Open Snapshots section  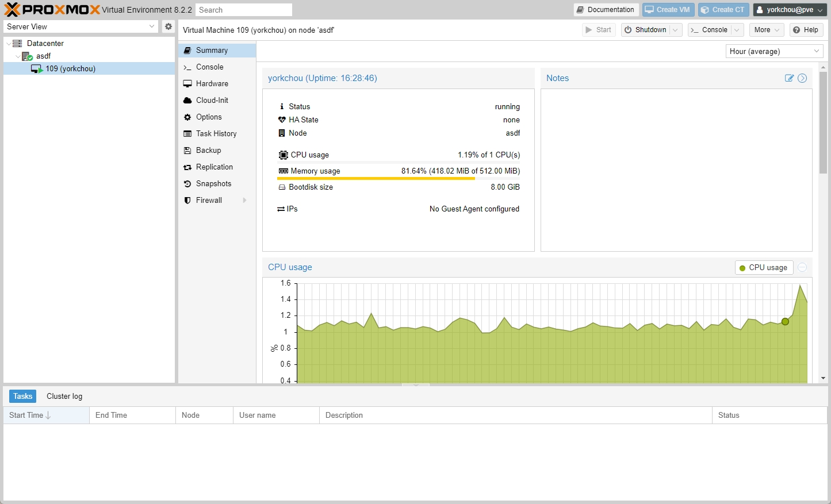[217, 184]
